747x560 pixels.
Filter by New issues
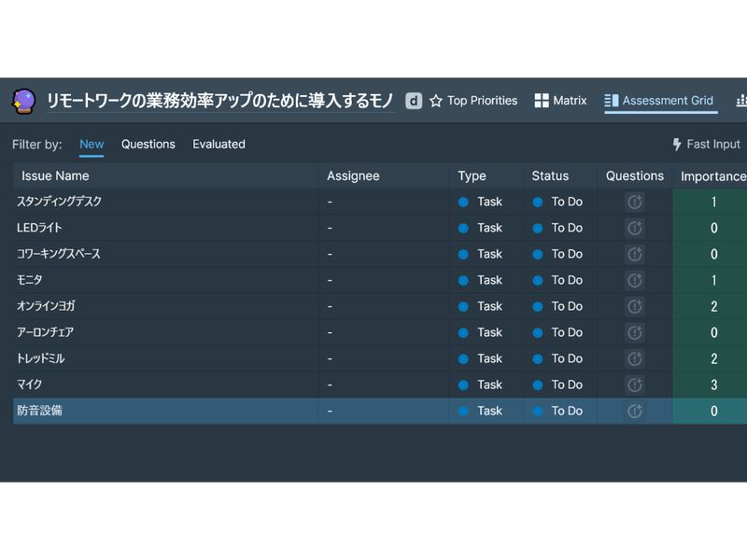click(x=92, y=145)
